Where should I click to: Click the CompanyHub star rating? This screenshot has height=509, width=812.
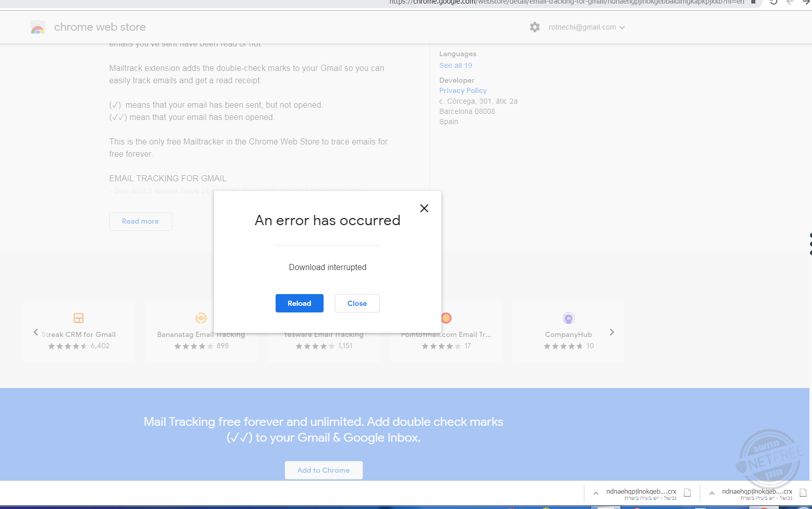point(563,346)
